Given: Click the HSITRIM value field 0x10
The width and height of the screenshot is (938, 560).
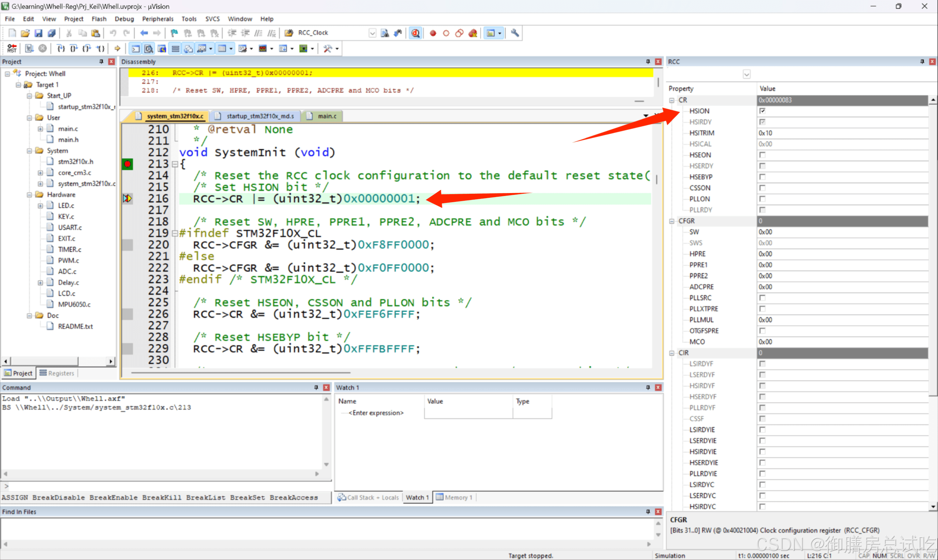Looking at the screenshot, I should 842,133.
